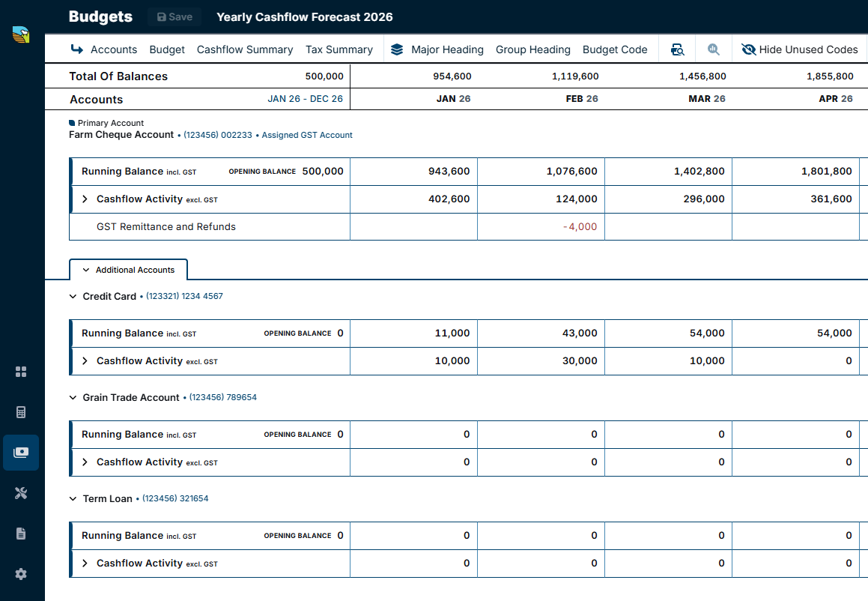
Task: Edit Farm Cheque opening balance 500,000
Action: coord(323,171)
